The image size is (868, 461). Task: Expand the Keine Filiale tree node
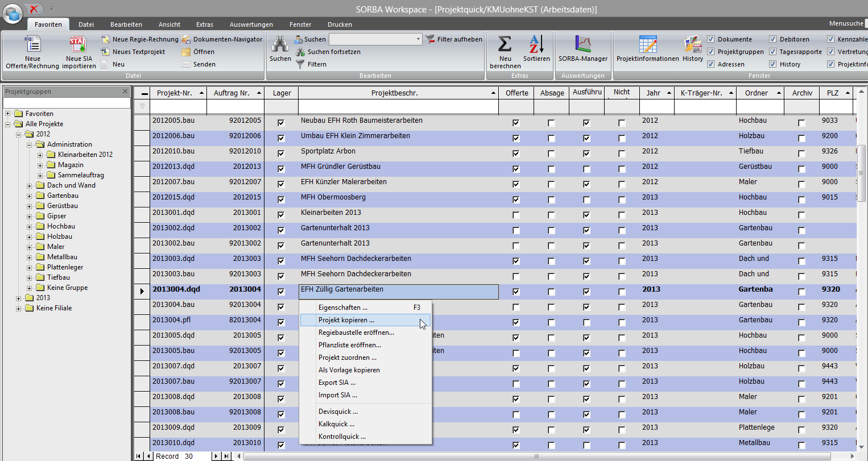19,308
